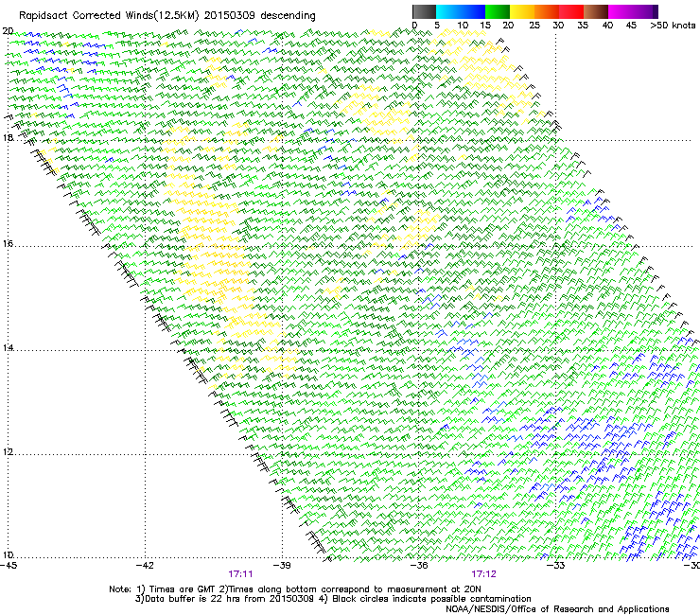
Task: Click legend tick label '35'
Action: [x=583, y=26]
